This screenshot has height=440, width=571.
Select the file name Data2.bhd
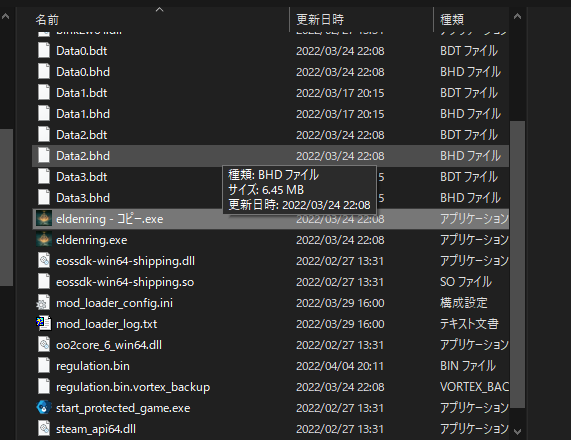83,156
